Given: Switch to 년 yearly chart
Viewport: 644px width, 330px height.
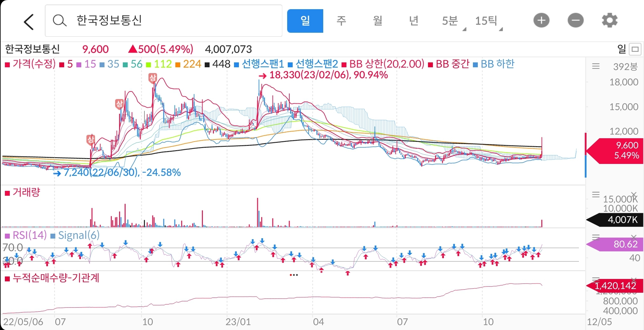Looking at the screenshot, I should pyautogui.click(x=414, y=21).
